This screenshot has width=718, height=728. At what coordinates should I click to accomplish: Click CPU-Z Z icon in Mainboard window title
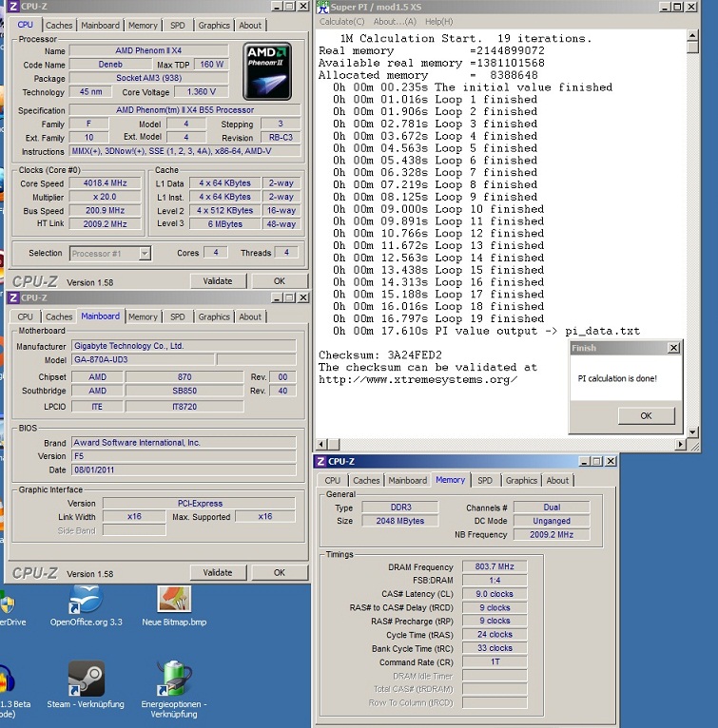tap(13, 297)
